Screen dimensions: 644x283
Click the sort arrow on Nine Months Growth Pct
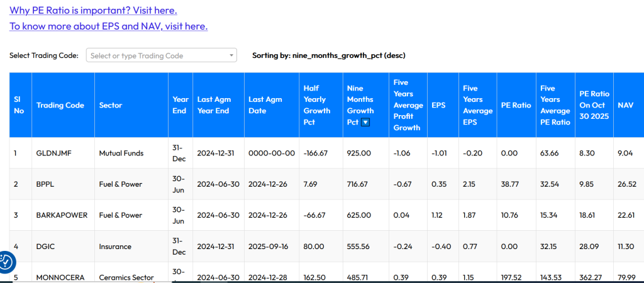(364, 123)
